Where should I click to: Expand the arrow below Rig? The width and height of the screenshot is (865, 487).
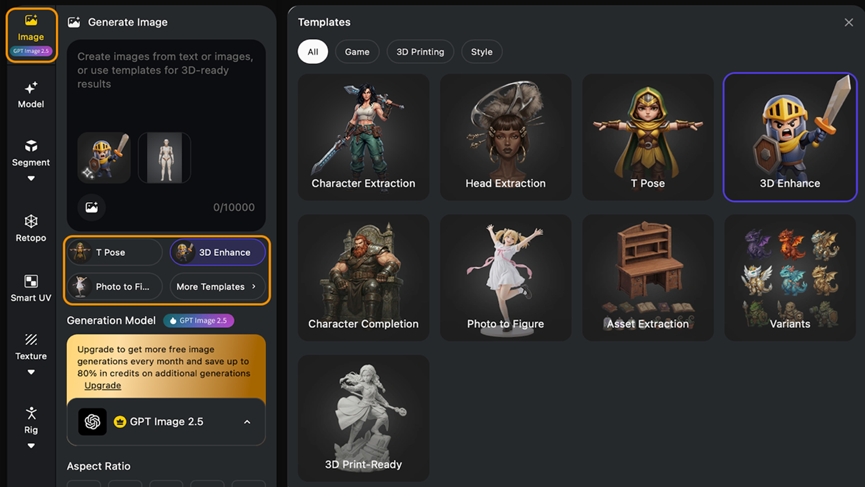31,446
